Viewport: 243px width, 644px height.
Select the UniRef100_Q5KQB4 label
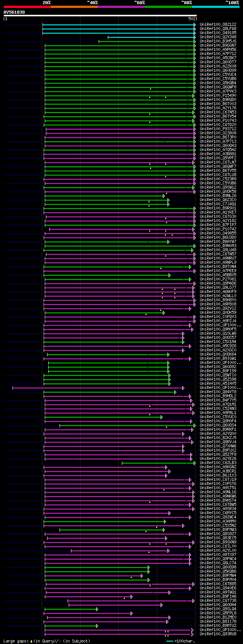pyautogui.click(x=218, y=83)
